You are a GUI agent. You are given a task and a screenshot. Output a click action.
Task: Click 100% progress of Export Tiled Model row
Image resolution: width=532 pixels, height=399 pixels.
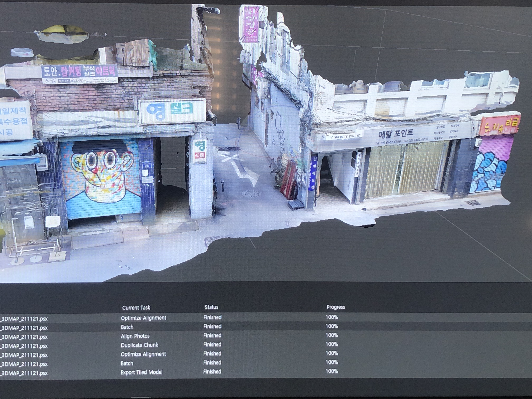coord(332,371)
